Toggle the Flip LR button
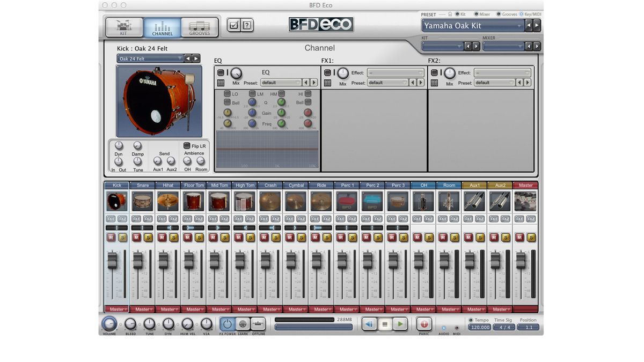 coord(187,146)
